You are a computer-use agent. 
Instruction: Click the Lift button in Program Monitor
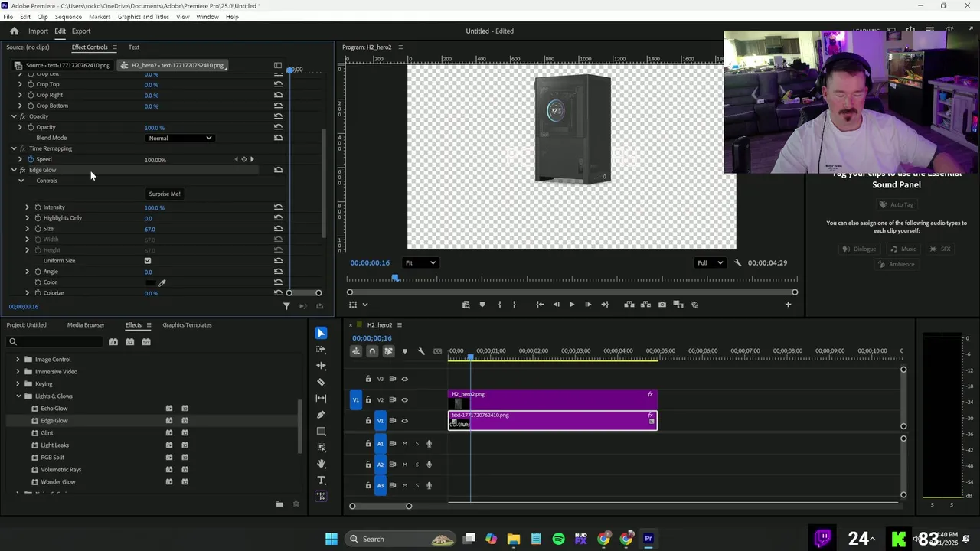[x=629, y=305]
